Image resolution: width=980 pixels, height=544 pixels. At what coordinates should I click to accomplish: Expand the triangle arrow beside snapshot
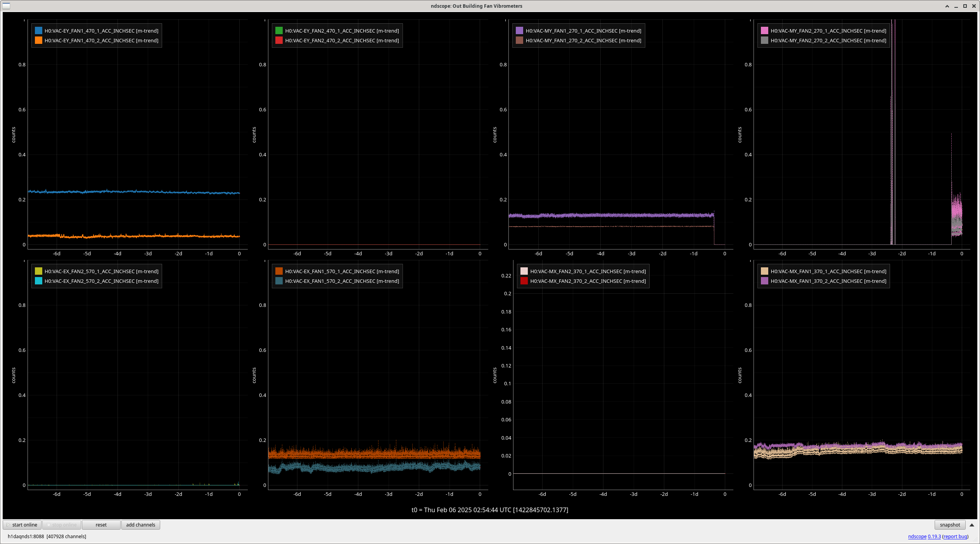[972, 525]
